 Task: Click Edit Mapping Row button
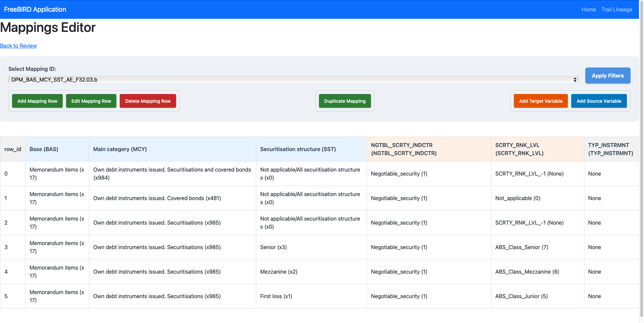click(91, 101)
